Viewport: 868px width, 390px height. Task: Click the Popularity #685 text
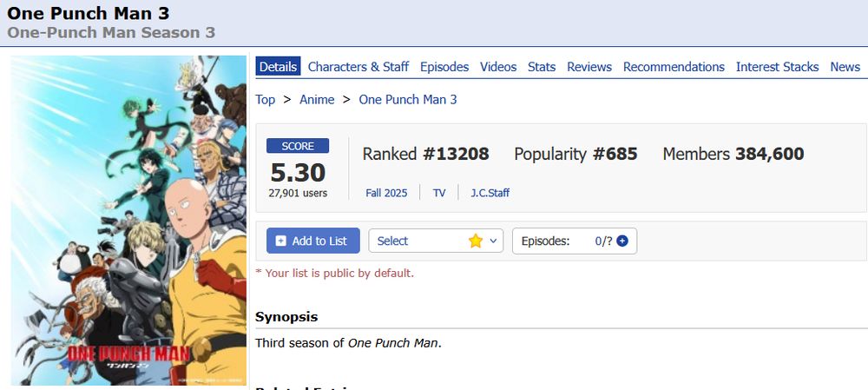(x=575, y=154)
